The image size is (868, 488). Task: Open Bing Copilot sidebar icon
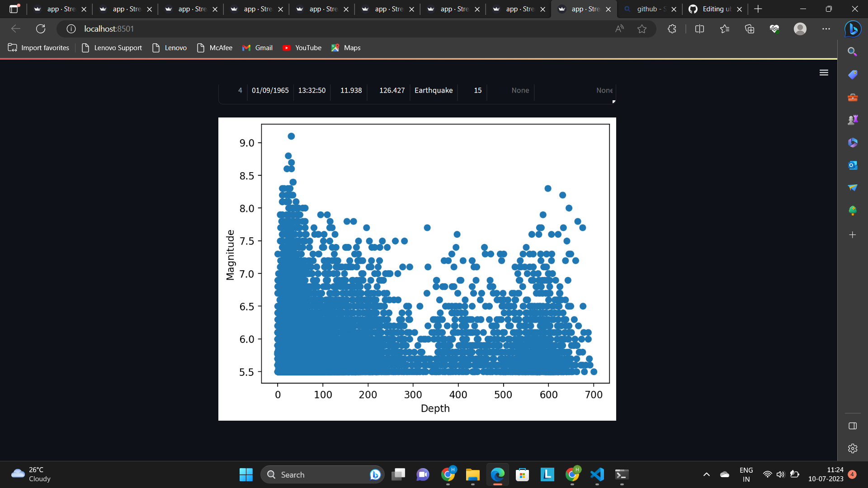(x=853, y=29)
